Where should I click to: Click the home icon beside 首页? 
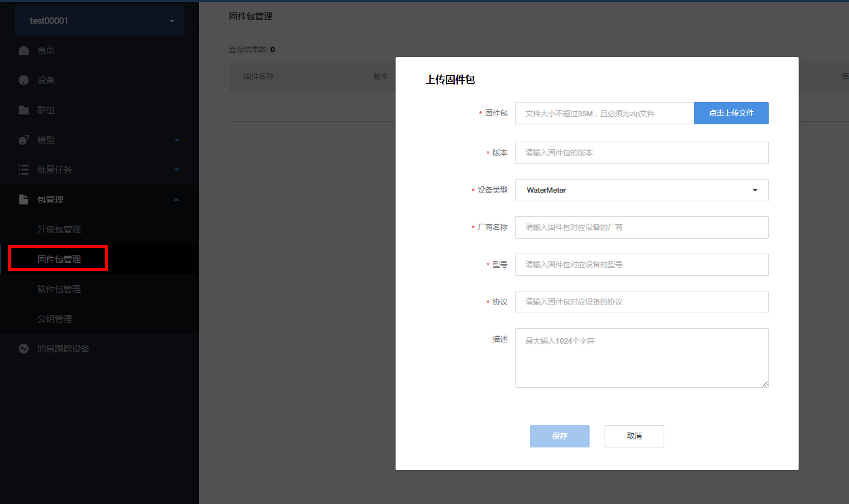click(24, 50)
